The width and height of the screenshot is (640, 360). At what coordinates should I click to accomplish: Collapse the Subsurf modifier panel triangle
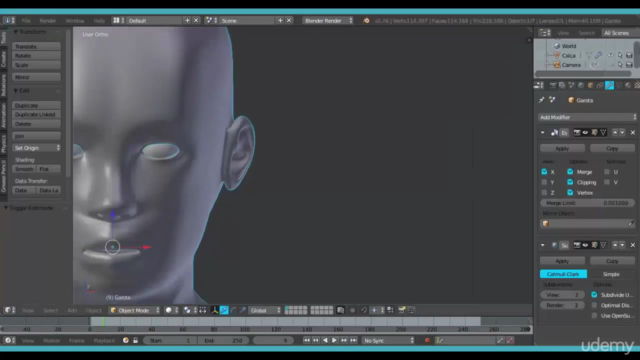542,245
